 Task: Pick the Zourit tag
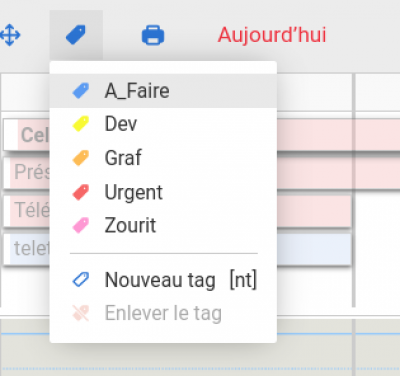tap(163, 225)
